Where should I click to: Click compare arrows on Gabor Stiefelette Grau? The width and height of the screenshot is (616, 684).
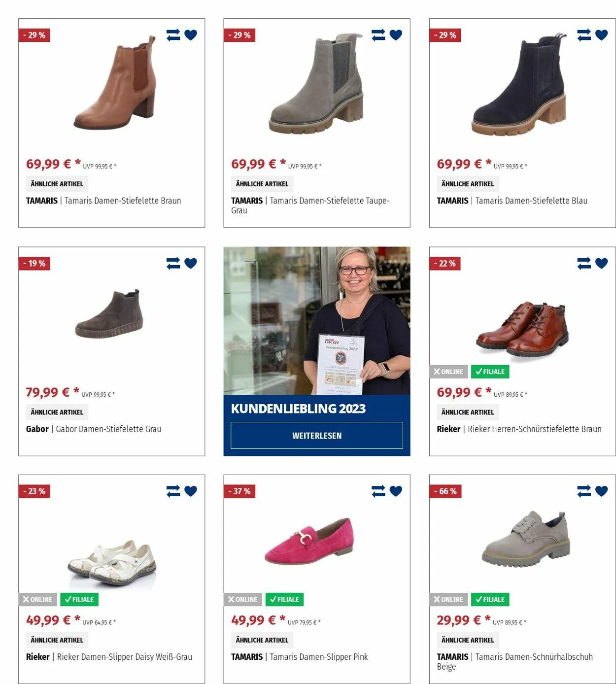173,263
